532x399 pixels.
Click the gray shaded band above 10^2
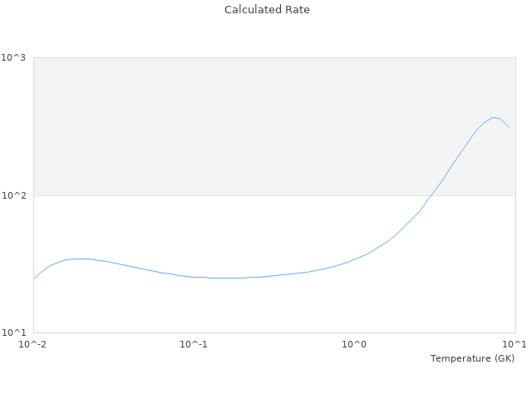pos(249,125)
